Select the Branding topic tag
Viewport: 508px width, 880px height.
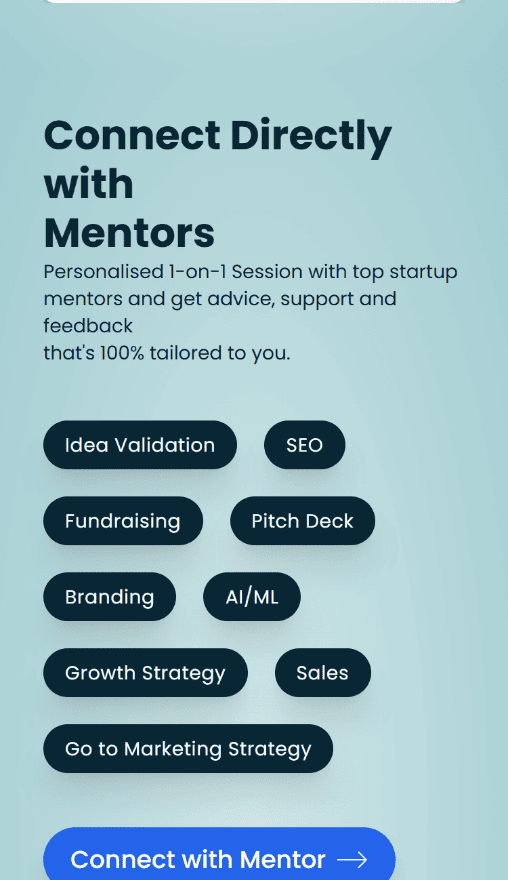coord(109,597)
